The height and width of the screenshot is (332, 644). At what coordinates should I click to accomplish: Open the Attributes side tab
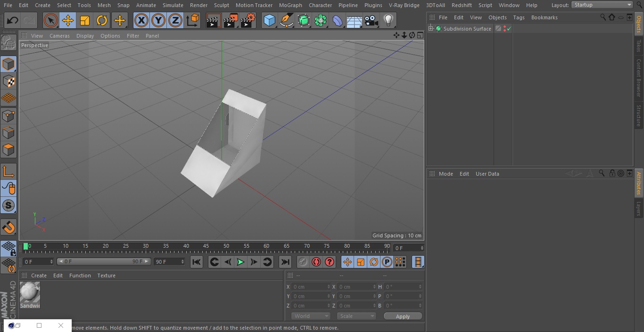[639, 183]
